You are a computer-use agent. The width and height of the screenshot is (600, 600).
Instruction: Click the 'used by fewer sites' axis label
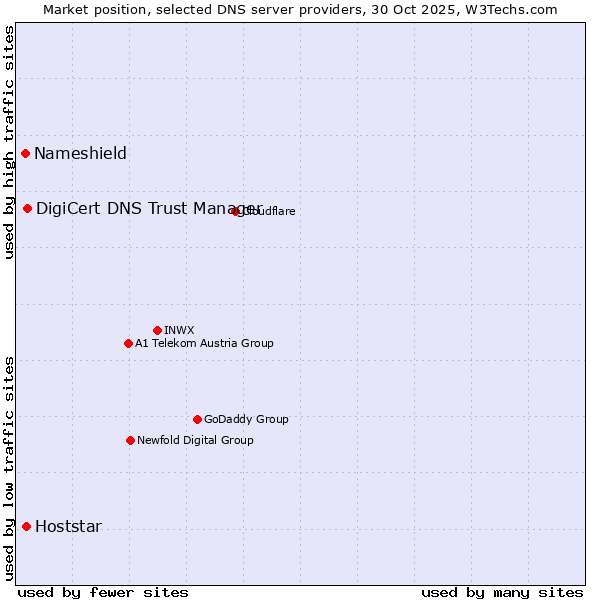(103, 592)
